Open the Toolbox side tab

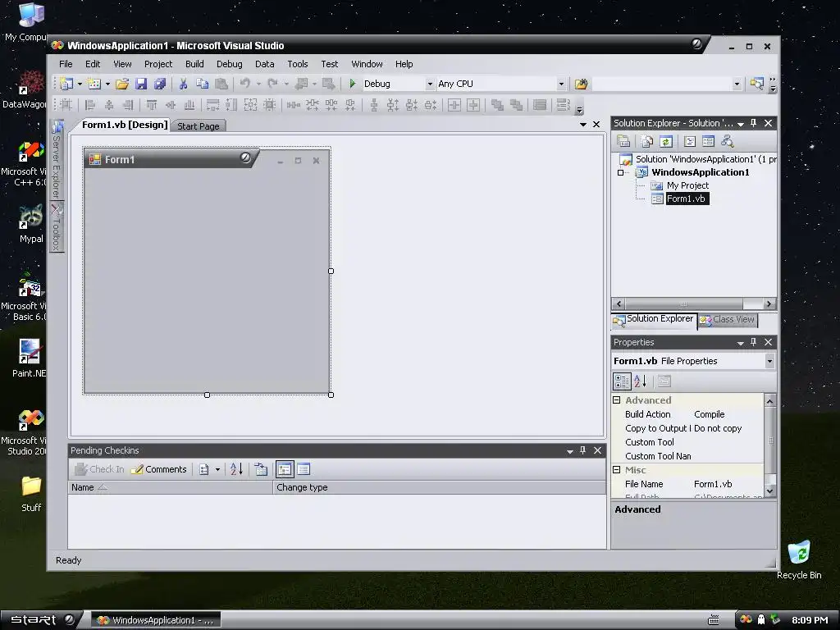57,227
